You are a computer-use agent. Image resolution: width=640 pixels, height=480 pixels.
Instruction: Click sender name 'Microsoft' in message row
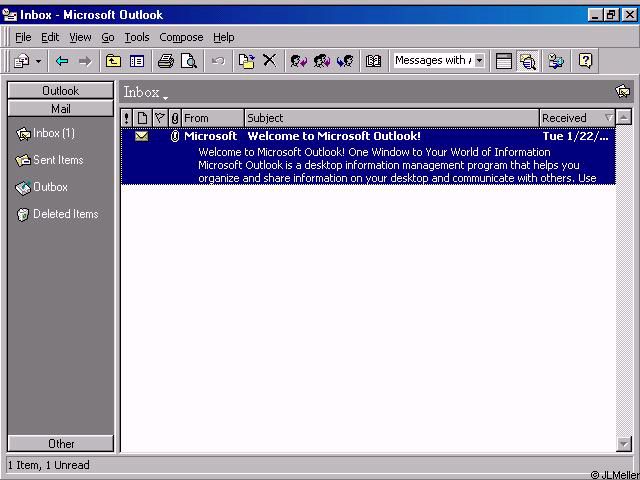coord(210,136)
